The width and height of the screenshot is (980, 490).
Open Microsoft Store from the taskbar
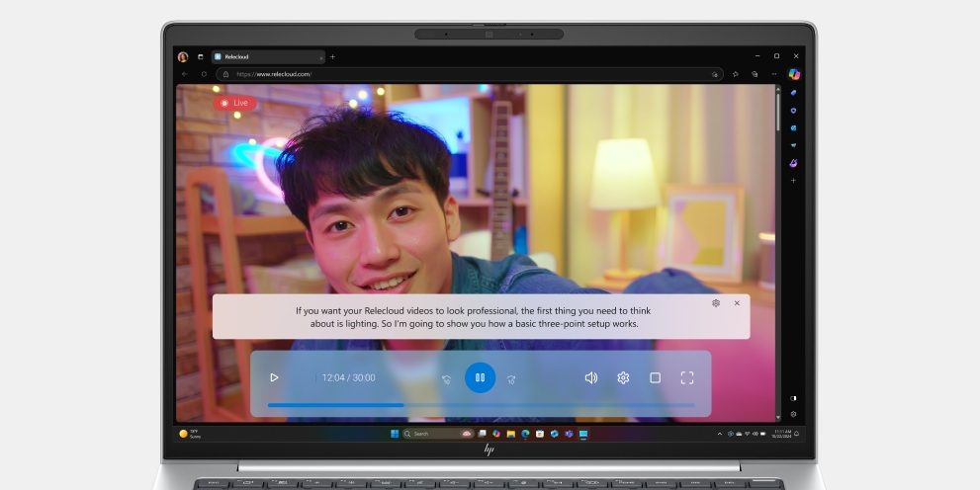(539, 434)
